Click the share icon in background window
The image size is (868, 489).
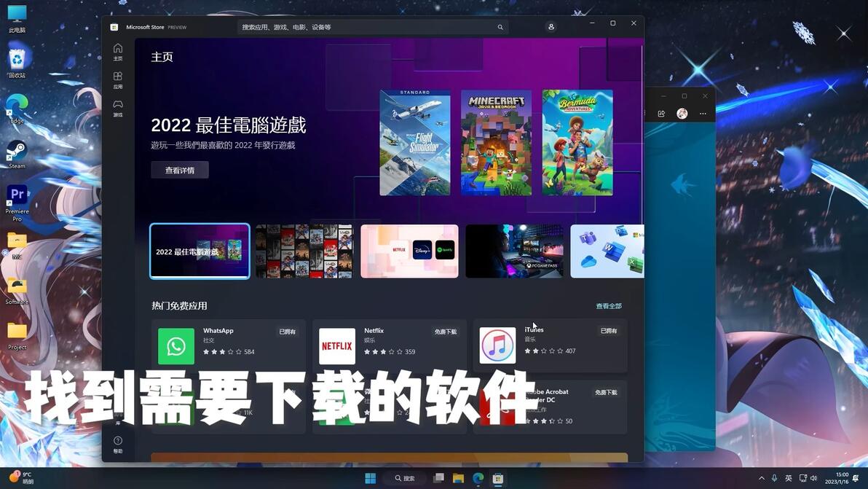point(661,114)
